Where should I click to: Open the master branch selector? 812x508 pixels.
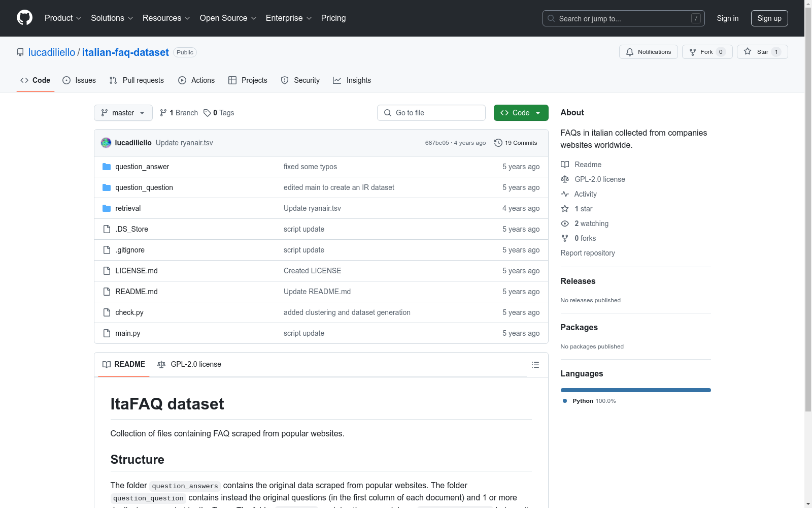pos(123,113)
